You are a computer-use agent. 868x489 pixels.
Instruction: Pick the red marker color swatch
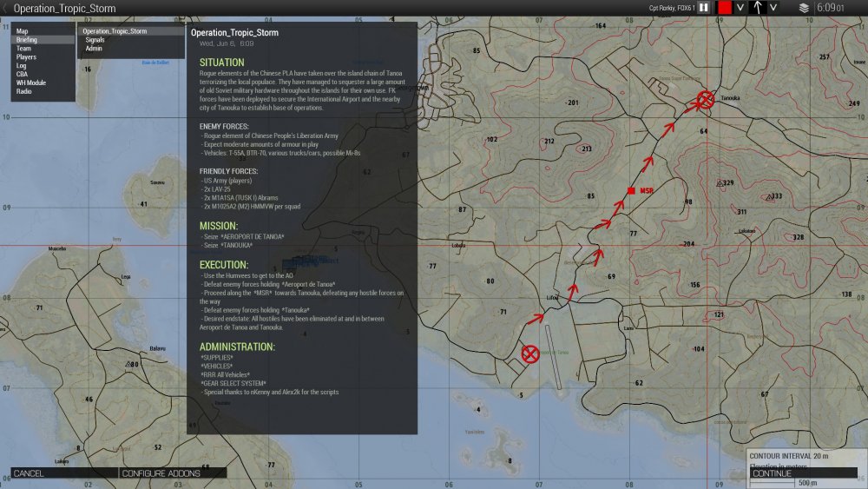(x=724, y=8)
